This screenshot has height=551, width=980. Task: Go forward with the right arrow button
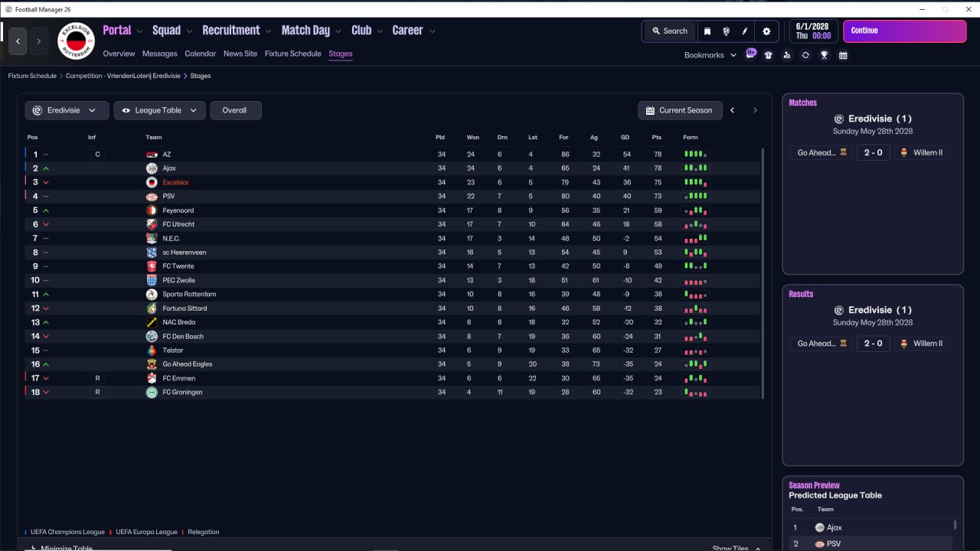point(38,41)
